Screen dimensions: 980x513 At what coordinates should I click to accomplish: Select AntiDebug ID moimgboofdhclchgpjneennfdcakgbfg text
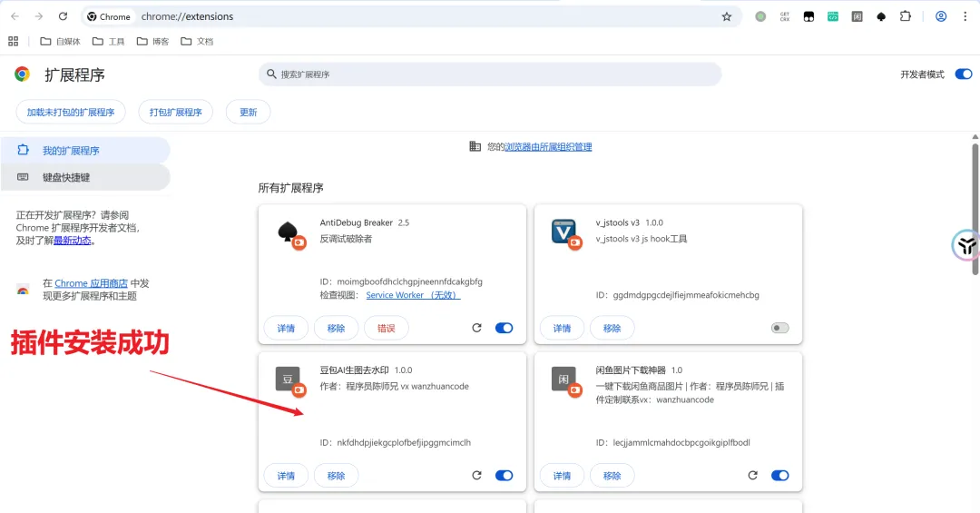click(x=409, y=281)
